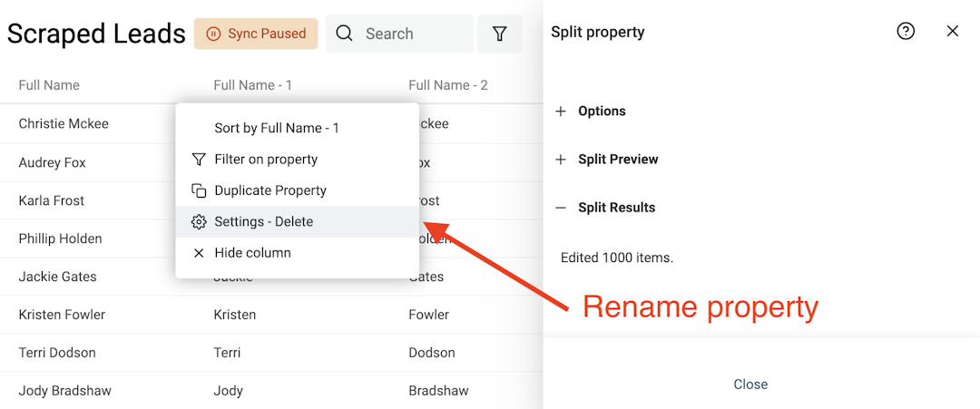The width and height of the screenshot is (980, 409).
Task: Collapse the Split Results section
Action: coord(616,207)
